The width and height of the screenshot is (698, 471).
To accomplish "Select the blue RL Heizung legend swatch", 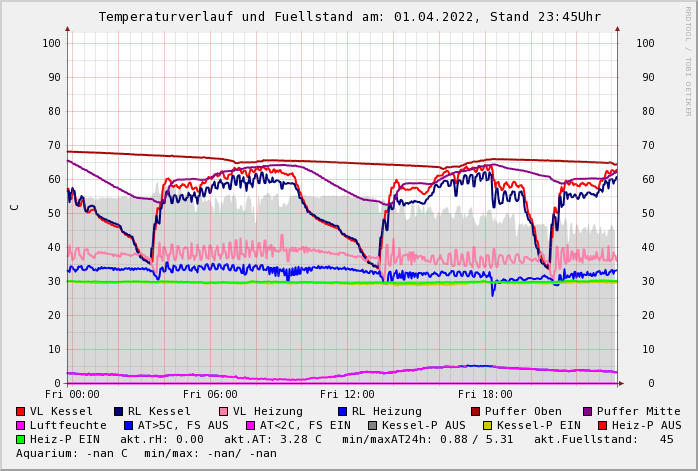I will (343, 411).
